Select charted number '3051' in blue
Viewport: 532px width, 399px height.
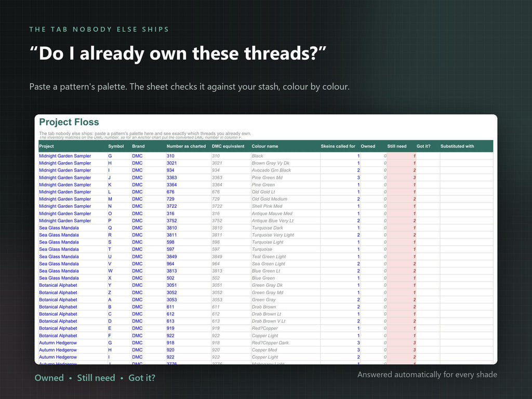tap(171, 285)
